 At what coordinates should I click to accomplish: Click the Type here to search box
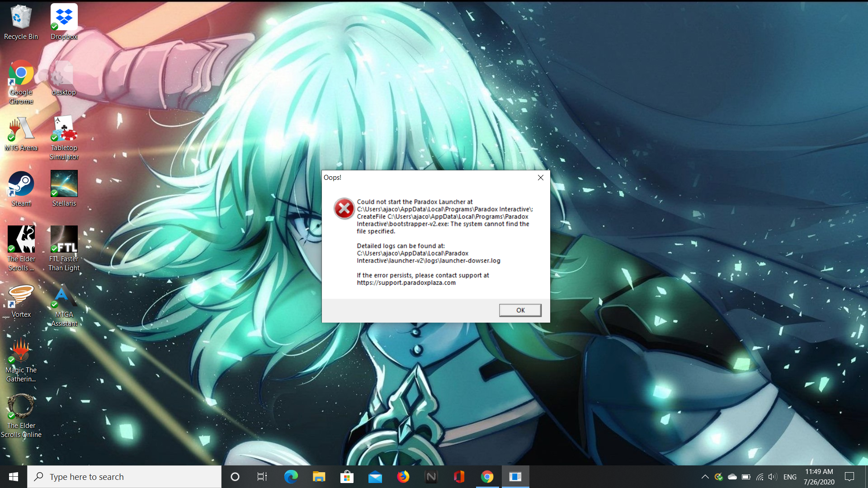pyautogui.click(x=124, y=477)
